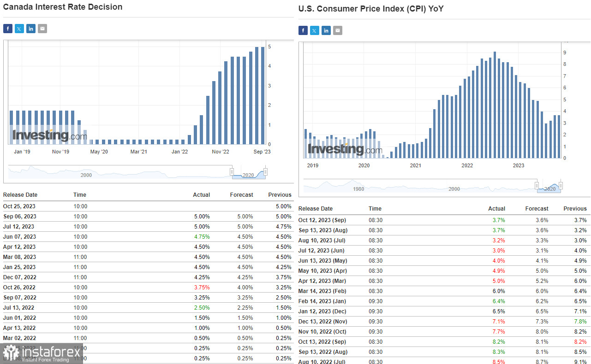Select Sep 06, 2023 release date row
Screen dimensions: 591x364
point(148,217)
